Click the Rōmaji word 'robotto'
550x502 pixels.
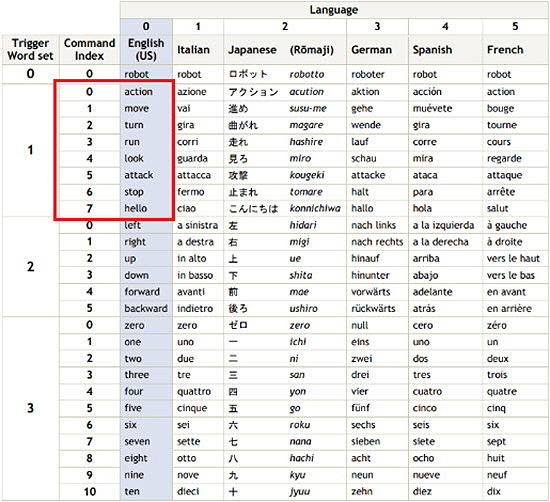pos(307,74)
